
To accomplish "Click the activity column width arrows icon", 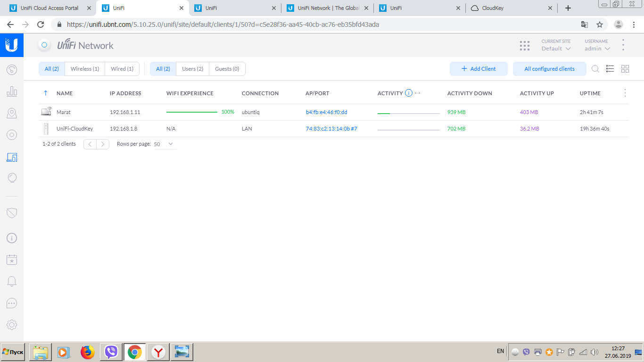I will [417, 93].
